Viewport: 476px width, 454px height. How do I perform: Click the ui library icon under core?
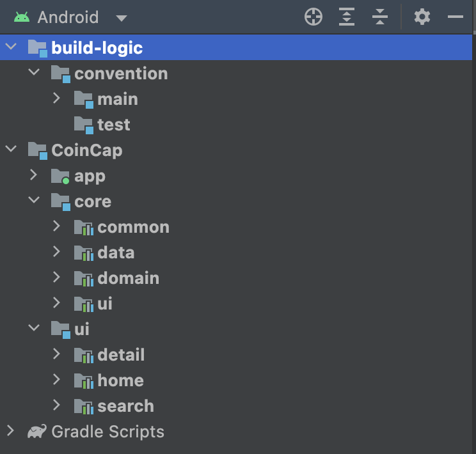tap(83, 304)
